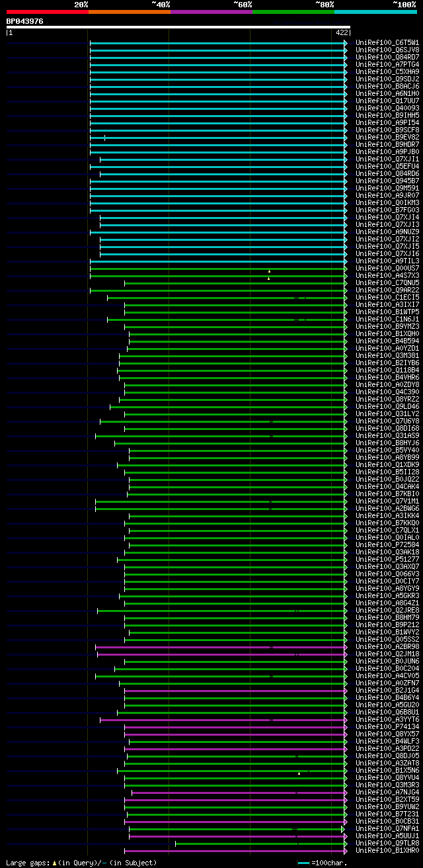The width and height of the screenshot is (423, 868).
Task: Click the UniRef100_A9TIL3 label
Action: click(387, 261)
